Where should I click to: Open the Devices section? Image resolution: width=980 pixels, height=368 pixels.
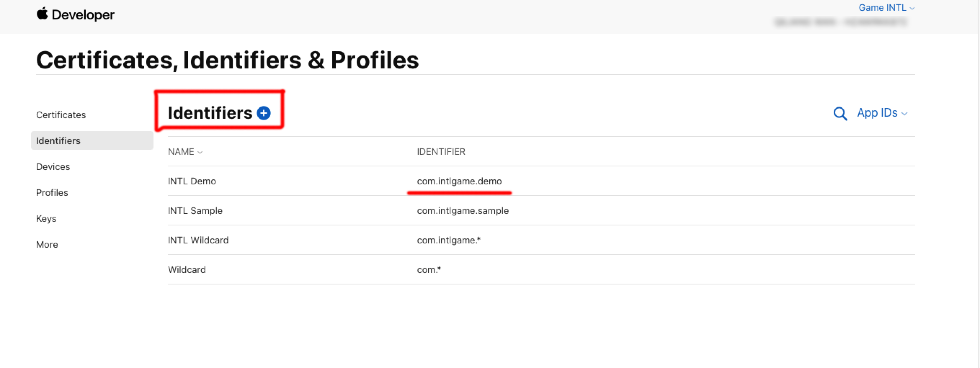click(53, 166)
